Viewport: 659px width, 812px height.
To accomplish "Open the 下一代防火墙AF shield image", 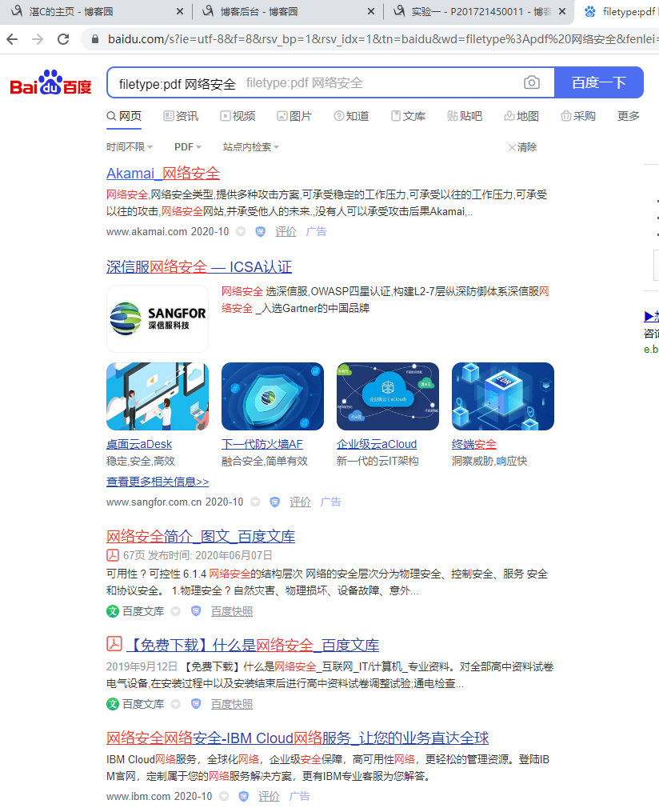I will click(x=272, y=396).
